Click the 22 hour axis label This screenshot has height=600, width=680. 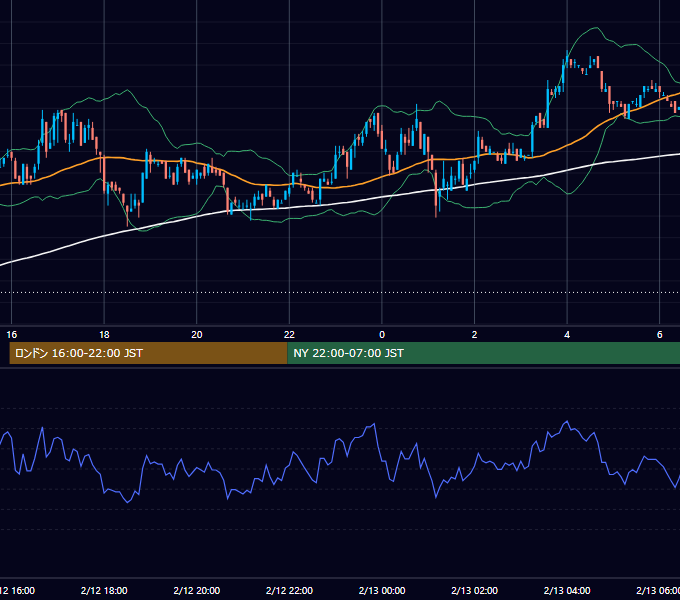click(289, 335)
